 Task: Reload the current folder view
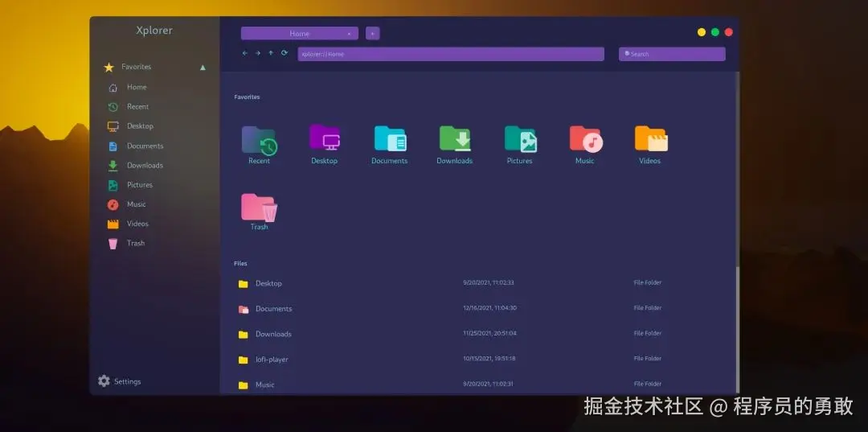pos(285,53)
